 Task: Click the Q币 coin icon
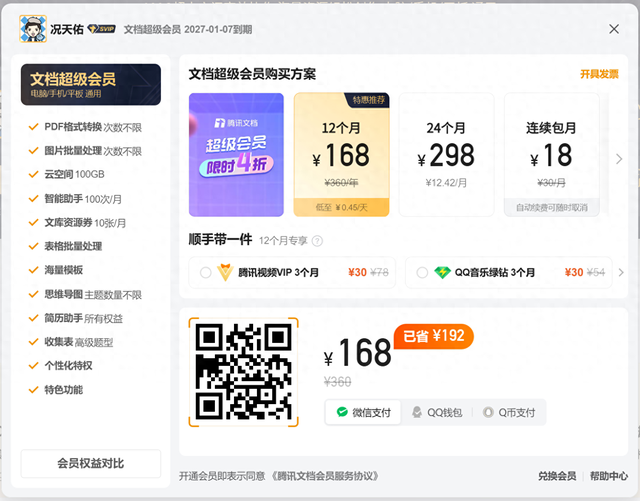(x=488, y=412)
